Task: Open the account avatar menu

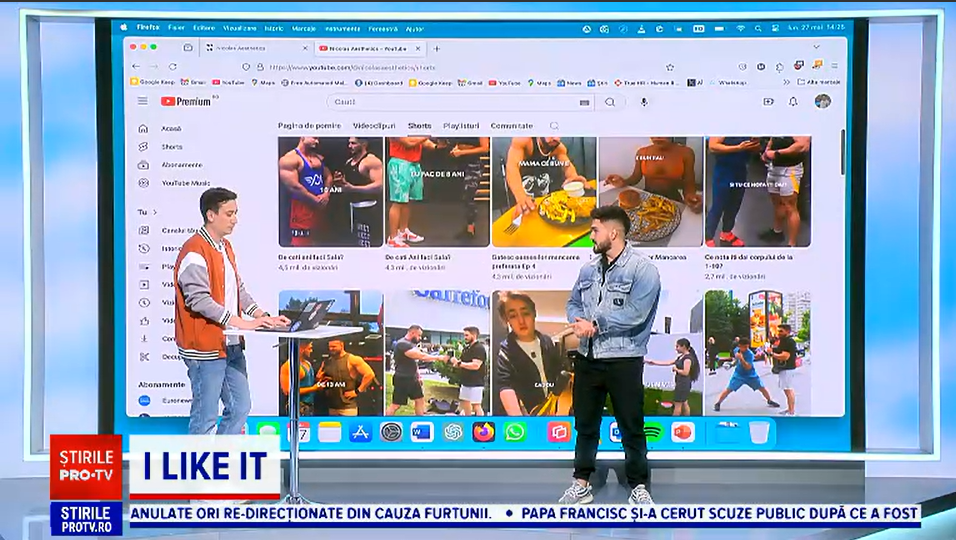Action: pyautogui.click(x=822, y=101)
